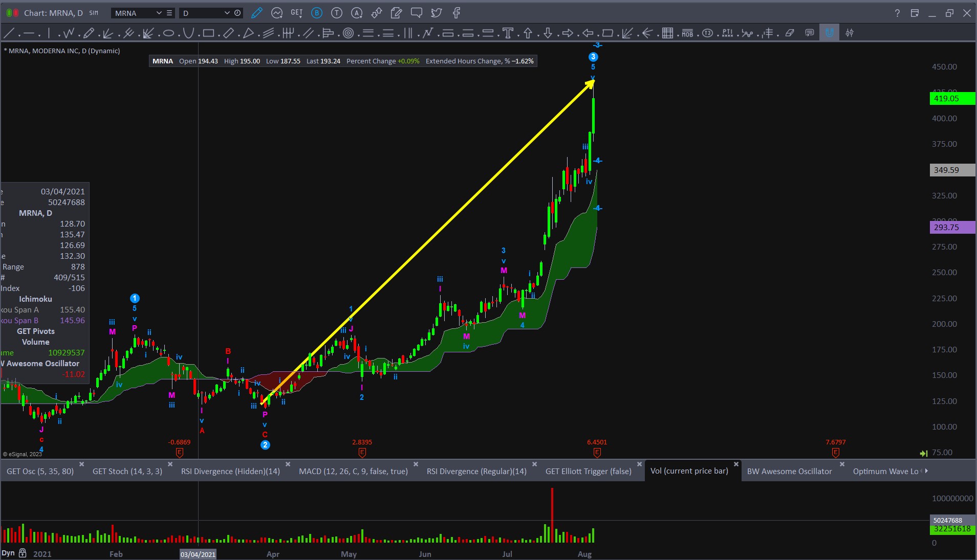Viewport: 977px width, 560px height.
Task: Click the circled A toolbar icon
Action: (357, 13)
